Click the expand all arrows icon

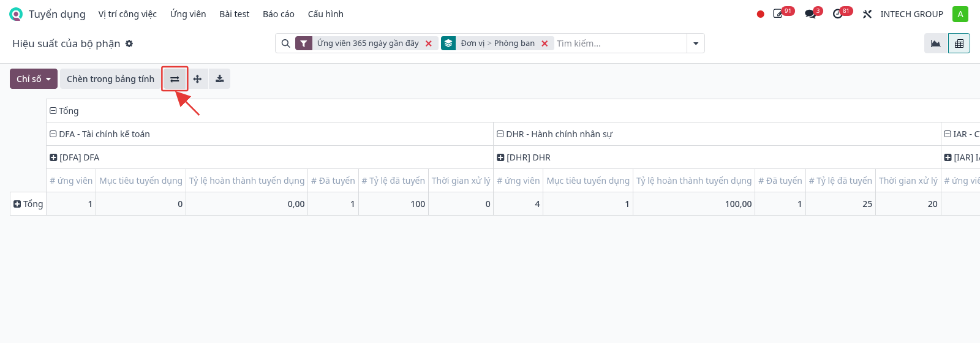pyautogui.click(x=197, y=79)
